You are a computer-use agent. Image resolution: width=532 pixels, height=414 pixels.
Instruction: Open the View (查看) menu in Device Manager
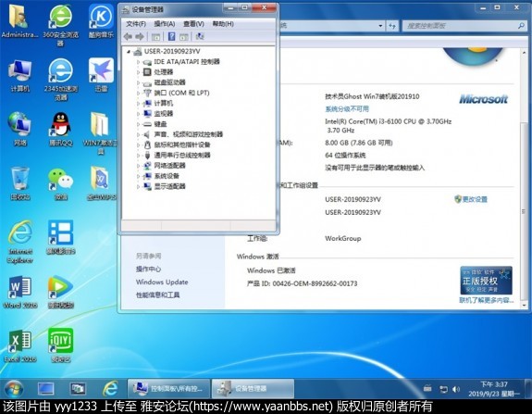point(193,24)
